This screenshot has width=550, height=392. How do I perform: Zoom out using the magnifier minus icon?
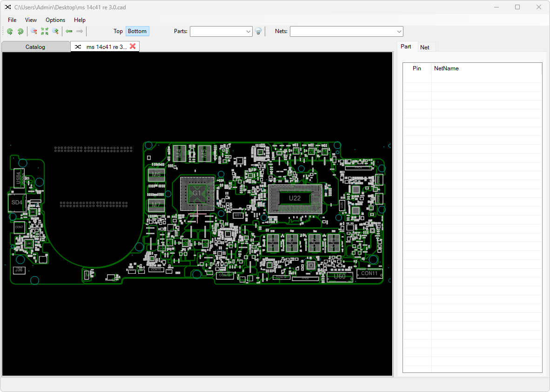34,31
